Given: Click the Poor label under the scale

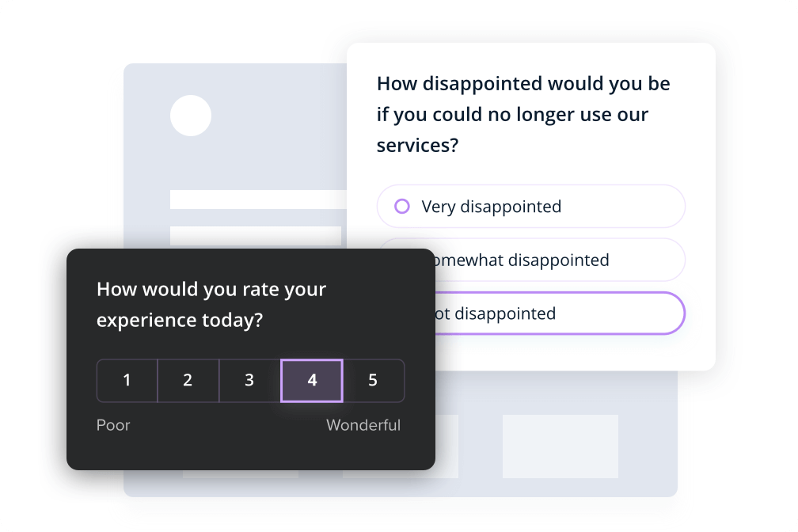Looking at the screenshot, I should click(x=113, y=425).
